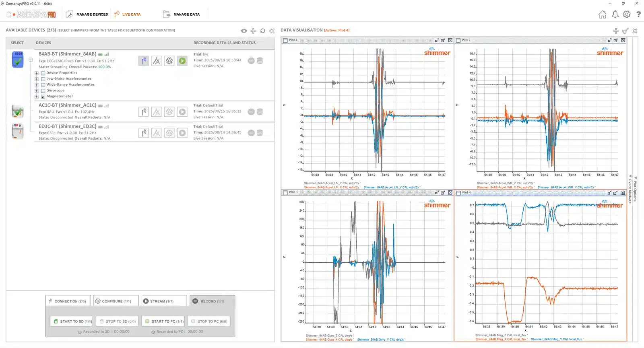Expand the Magnetometer tree node
This screenshot has height=348, width=644.
[x=37, y=97]
